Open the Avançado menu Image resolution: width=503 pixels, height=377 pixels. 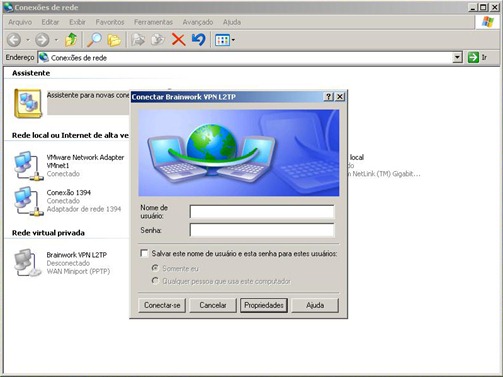pyautogui.click(x=198, y=22)
